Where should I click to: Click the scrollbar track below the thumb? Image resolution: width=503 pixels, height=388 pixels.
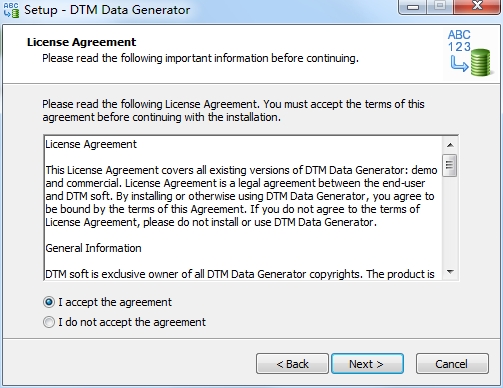(450, 221)
